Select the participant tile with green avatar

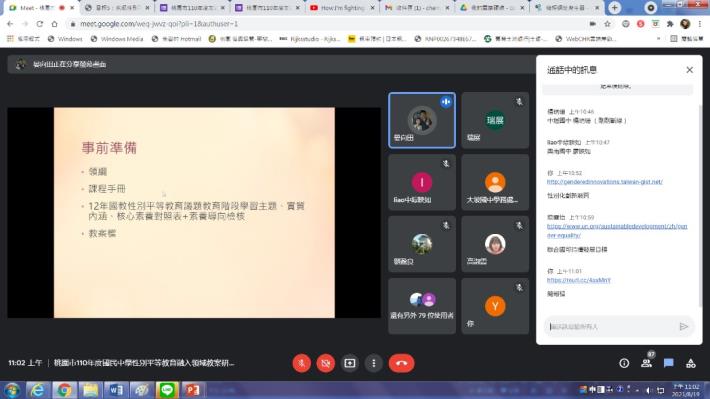click(x=495, y=120)
